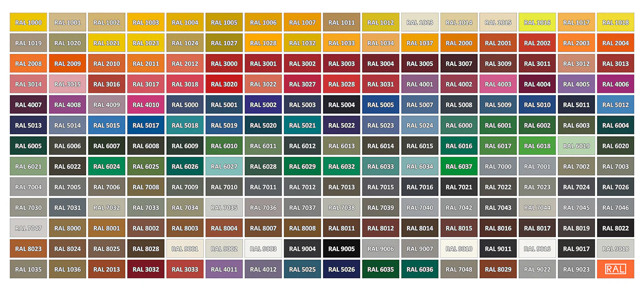
Task: Click the RAL 3020 red swatch
Action: (x=224, y=83)
